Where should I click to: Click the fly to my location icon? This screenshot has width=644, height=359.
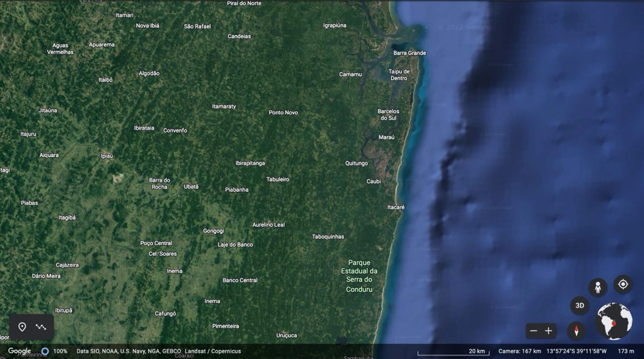(623, 284)
